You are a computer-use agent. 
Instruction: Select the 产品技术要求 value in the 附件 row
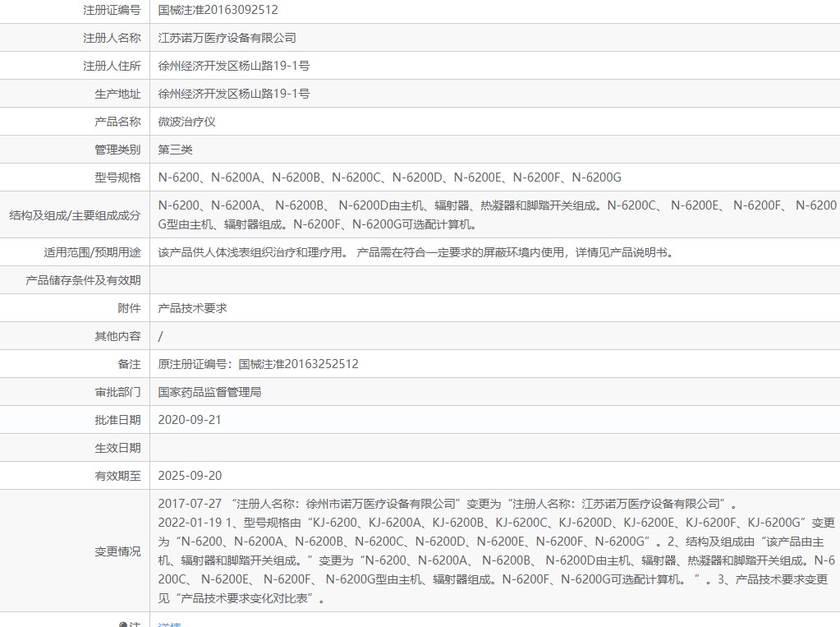[x=192, y=308]
